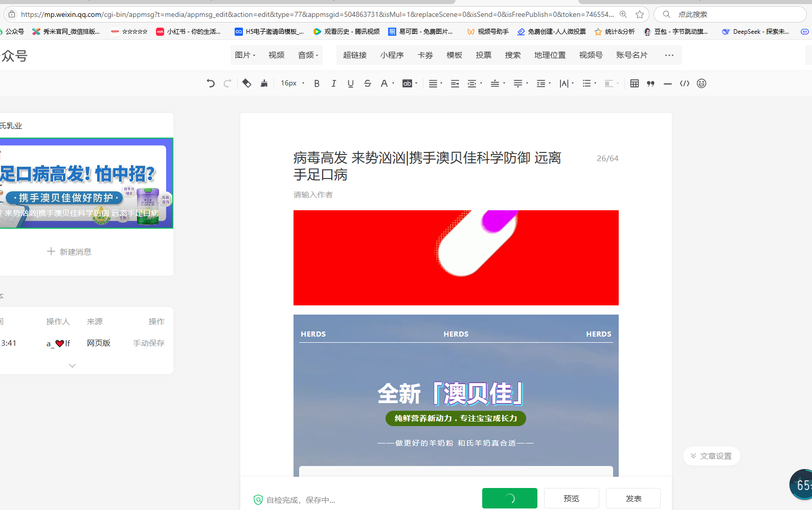The width and height of the screenshot is (812, 510).
Task: Insert a horizontal divider line
Action: coord(668,83)
